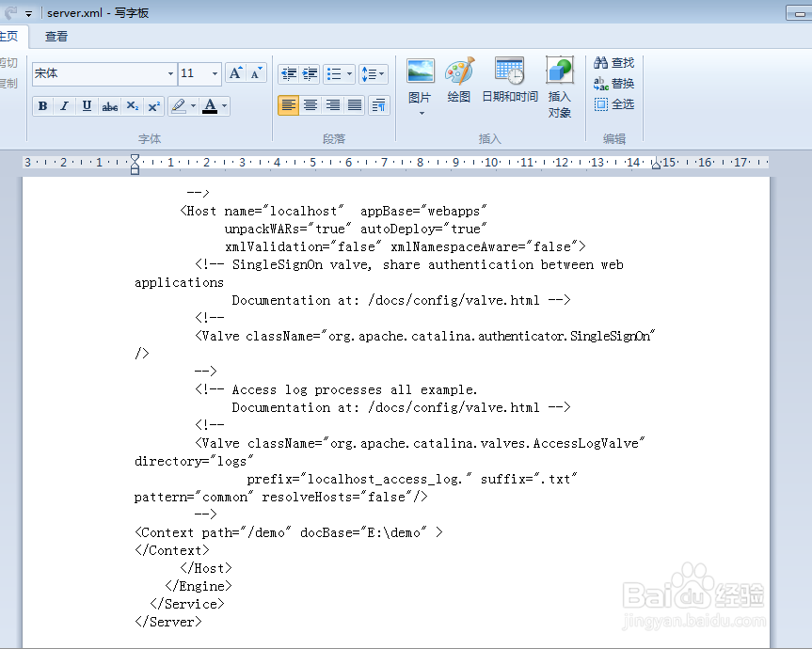Click the redo icon in title bar
This screenshot has height=649, width=812.
pos(10,12)
